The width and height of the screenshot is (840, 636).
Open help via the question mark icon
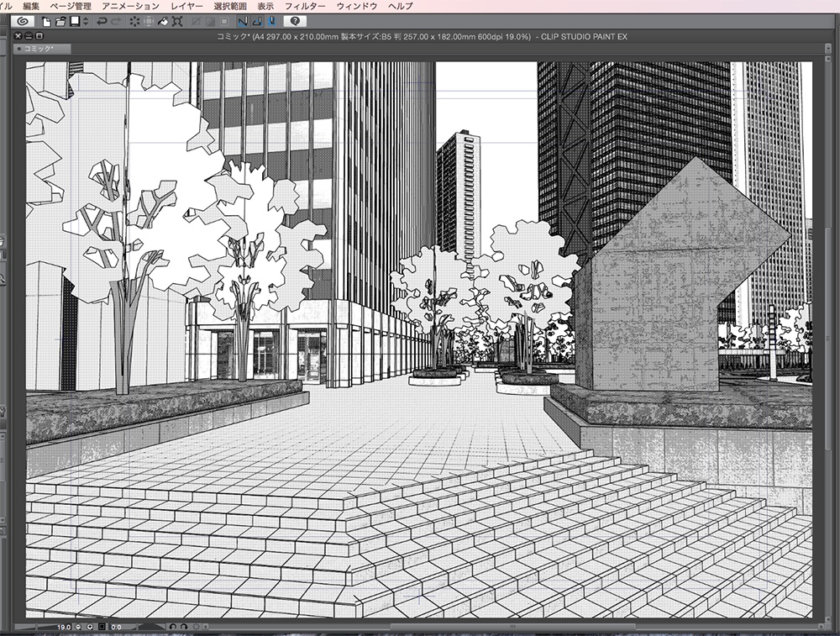(295, 23)
